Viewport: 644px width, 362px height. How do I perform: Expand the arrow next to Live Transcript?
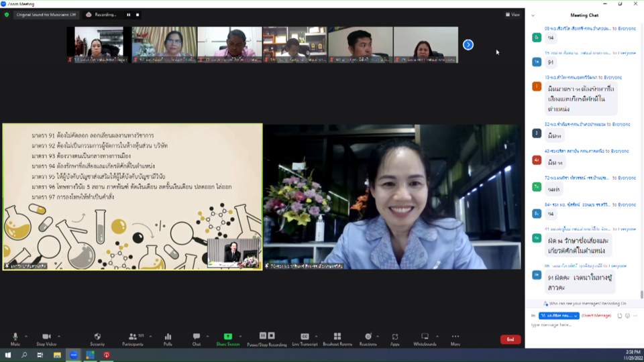pyautogui.click(x=316, y=337)
